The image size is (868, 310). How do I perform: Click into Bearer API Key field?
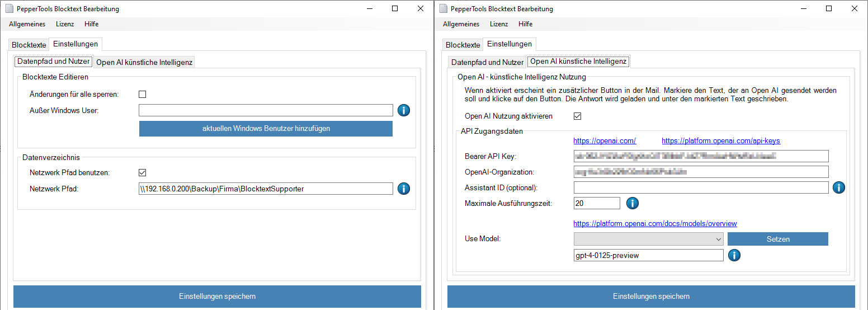701,156
